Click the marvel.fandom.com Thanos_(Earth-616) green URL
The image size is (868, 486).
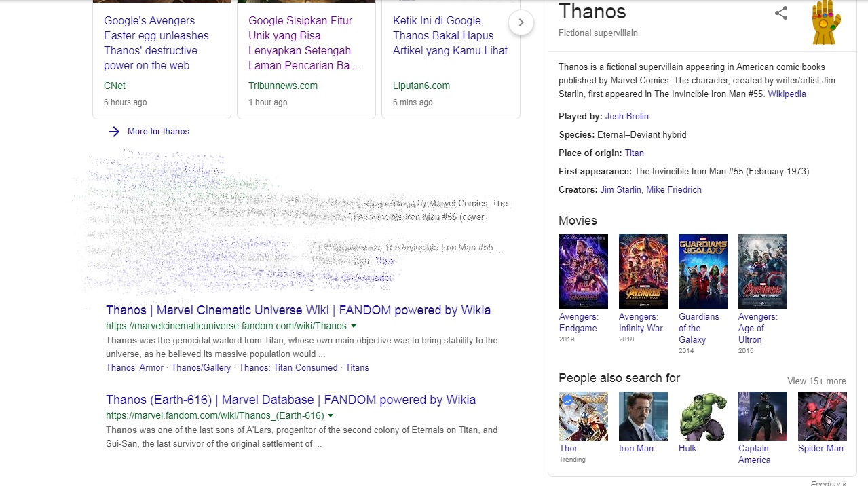tap(214, 416)
